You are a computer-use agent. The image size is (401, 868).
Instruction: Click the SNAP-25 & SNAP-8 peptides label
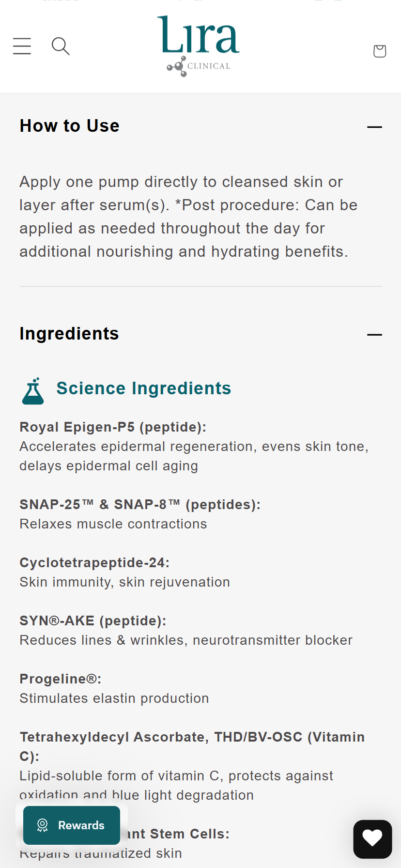click(140, 505)
